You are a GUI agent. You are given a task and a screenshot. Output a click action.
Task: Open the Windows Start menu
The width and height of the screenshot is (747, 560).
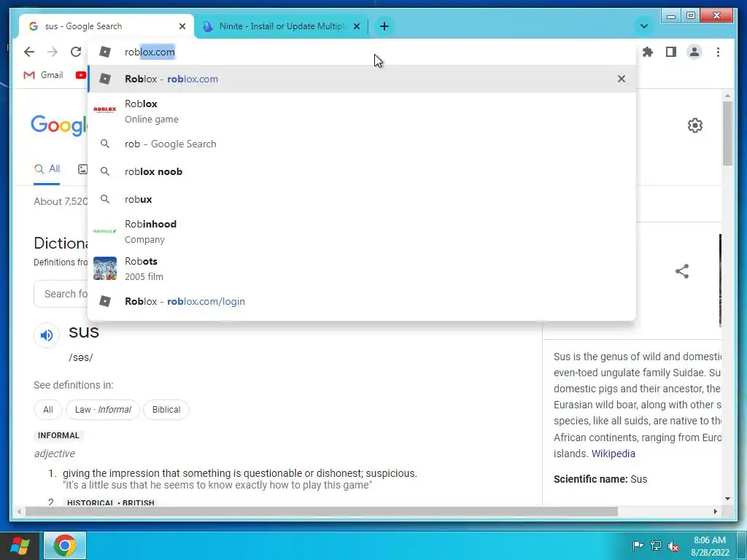[x=20, y=545]
